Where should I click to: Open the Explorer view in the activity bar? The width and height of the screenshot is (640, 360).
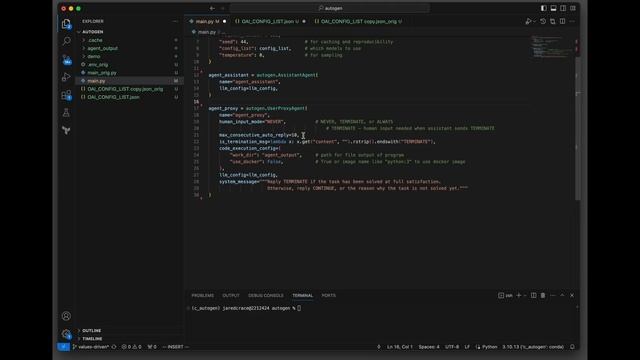click(66, 24)
